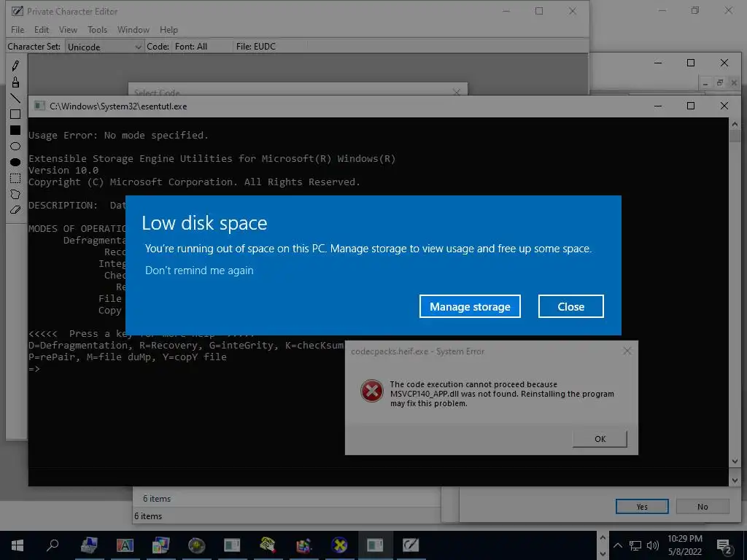Minimize the esentutl.exe console window
747x560 pixels.
(658, 106)
